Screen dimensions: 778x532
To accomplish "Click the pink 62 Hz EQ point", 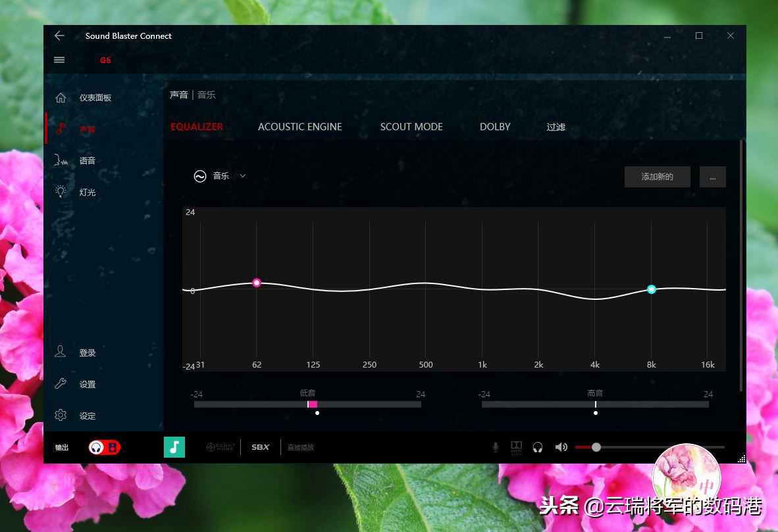I will 257,283.
